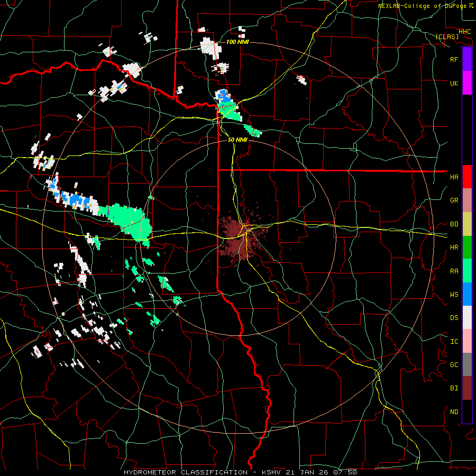This screenshot has height=476, width=476.
Task: Pick the DS white legend swatch
Action: point(467,317)
